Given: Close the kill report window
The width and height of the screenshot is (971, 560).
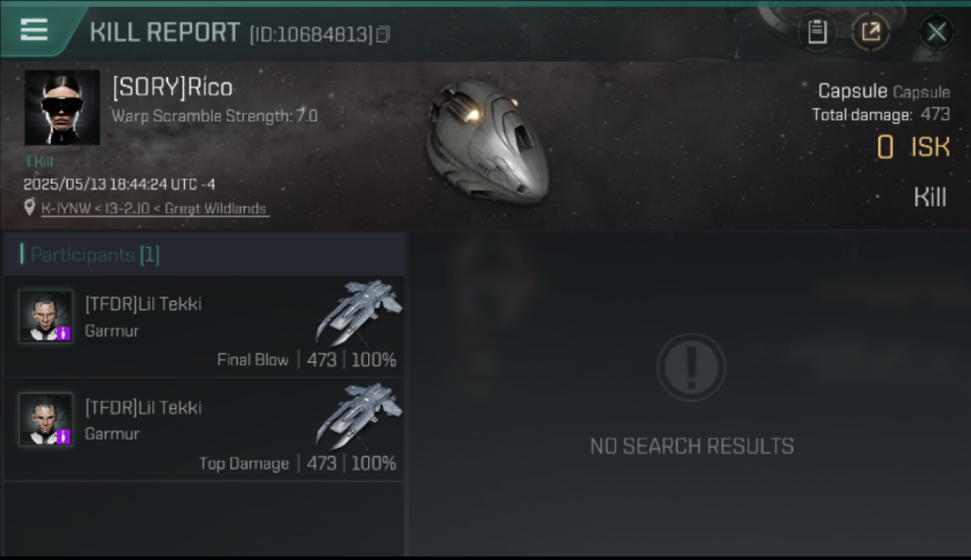Looking at the screenshot, I should (936, 32).
